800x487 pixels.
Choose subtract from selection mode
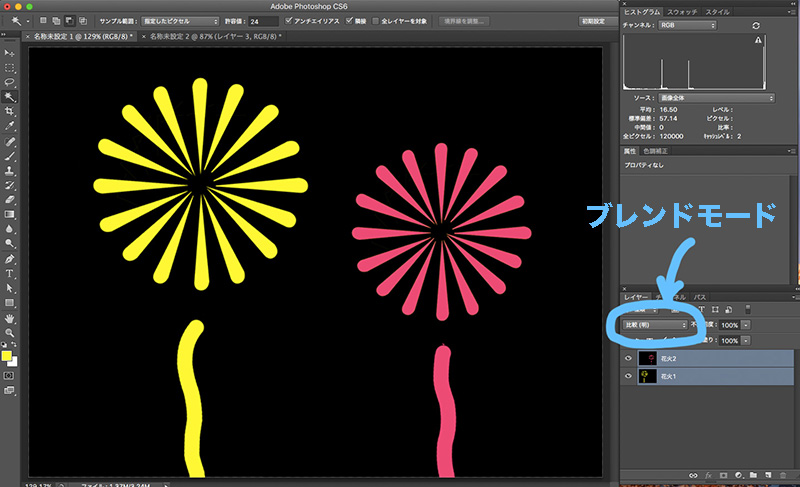tap(69, 21)
